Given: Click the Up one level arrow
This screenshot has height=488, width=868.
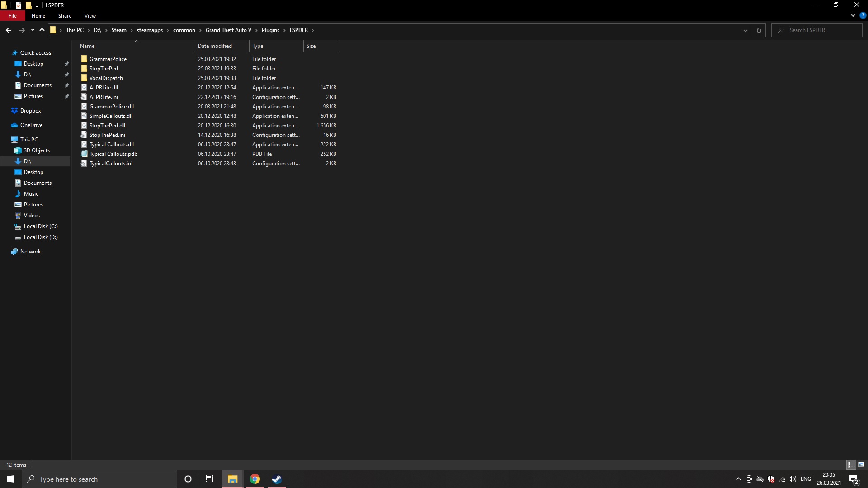Looking at the screenshot, I should coord(42,30).
